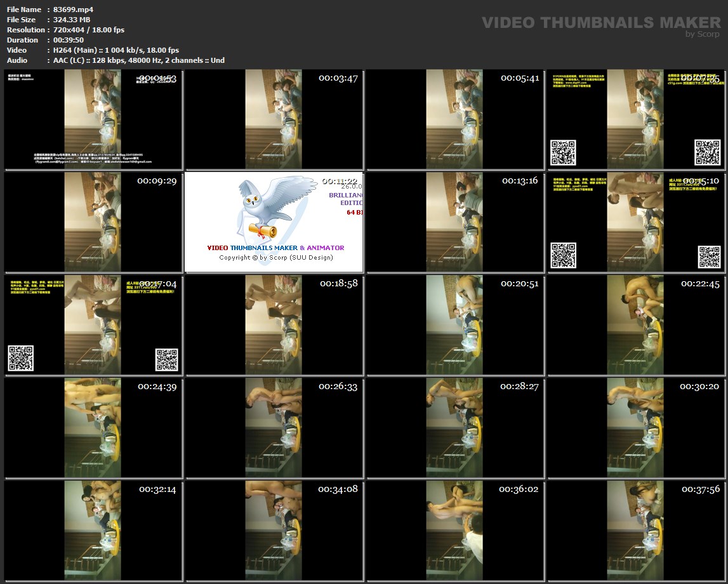Click the left QR code in the 00:07:35 thumbnail

563,152
